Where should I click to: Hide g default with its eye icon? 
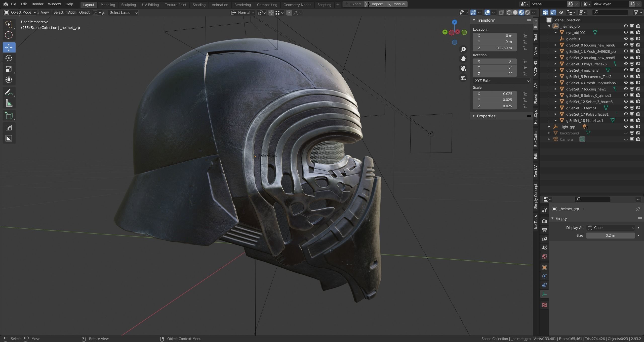(626, 39)
